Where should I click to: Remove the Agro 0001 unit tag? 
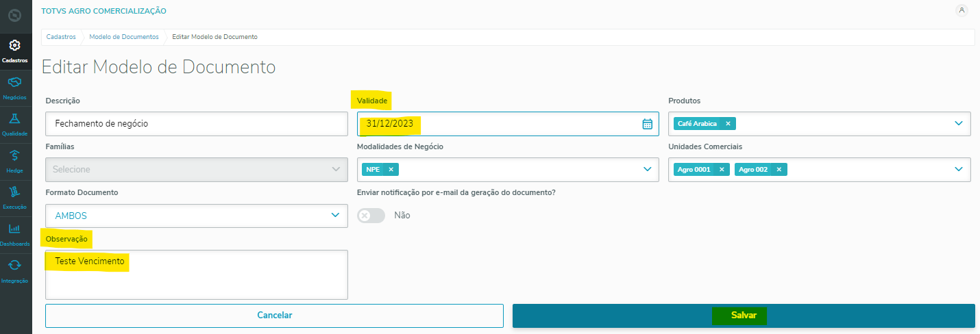click(721, 169)
